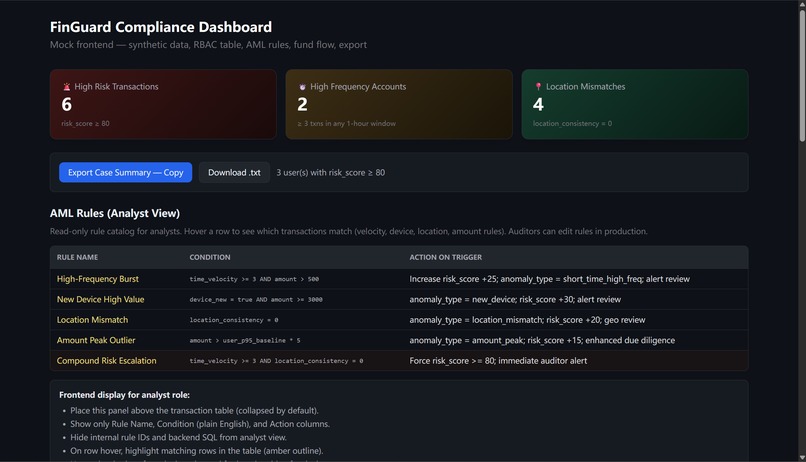Click bullet 'Hide internal rule IDs and backend SQL'
Image resolution: width=806 pixels, height=462 pixels.
178,437
